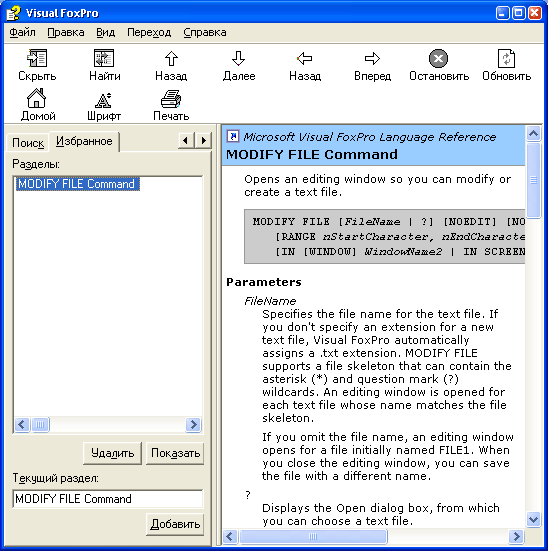This screenshot has width=548, height=551.
Task: Click the Разделы list horizontal scroll thumb
Action: click(x=40, y=424)
